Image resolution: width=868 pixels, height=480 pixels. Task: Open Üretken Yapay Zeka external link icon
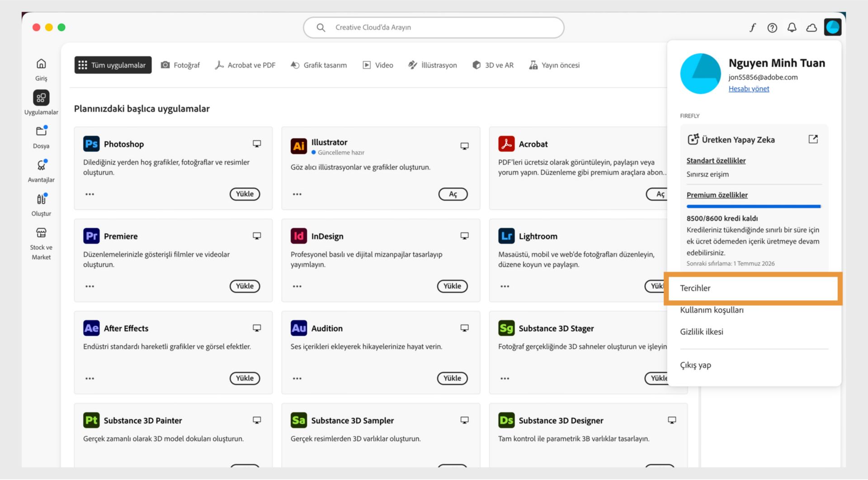(813, 139)
